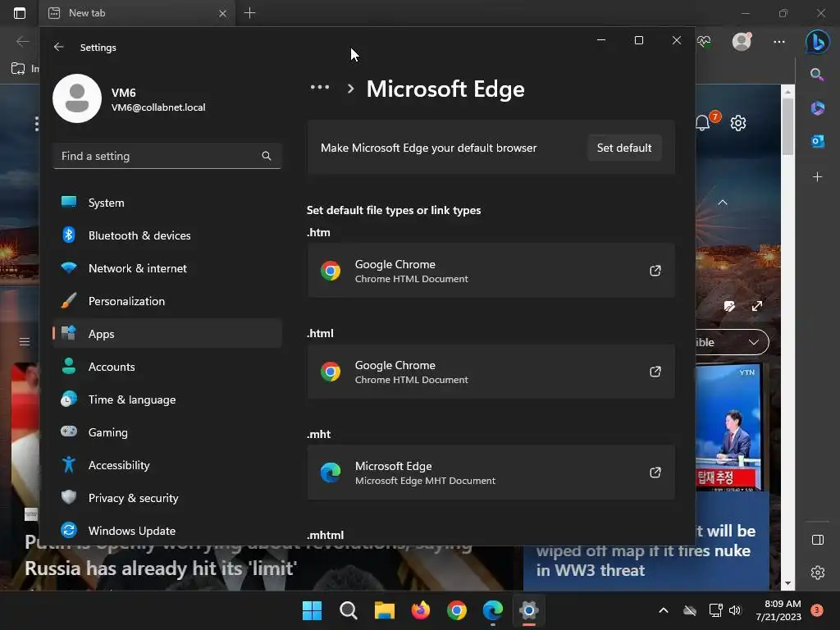This screenshot has width=840, height=630.
Task: Launch Google Chrome from taskbar
Action: click(x=456, y=610)
